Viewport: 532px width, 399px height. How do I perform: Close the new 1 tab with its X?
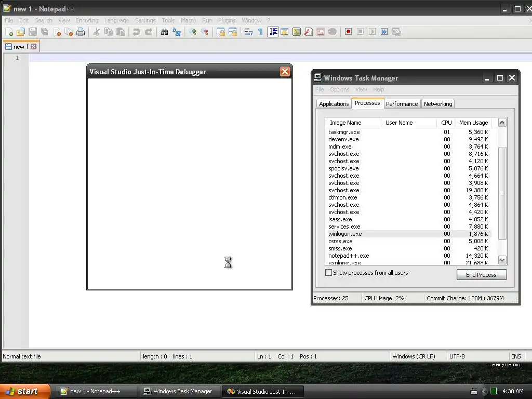(34, 46)
